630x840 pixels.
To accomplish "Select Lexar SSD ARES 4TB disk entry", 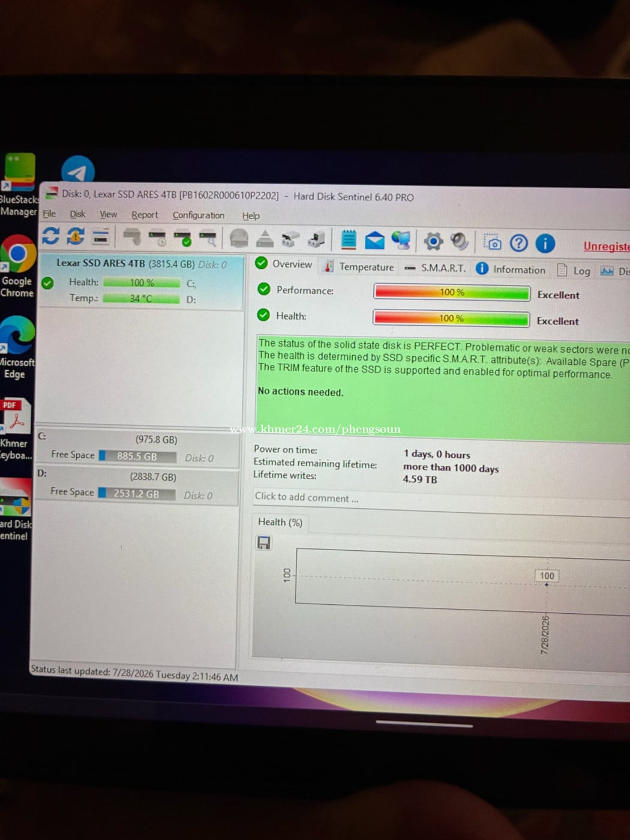I will tap(142, 281).
